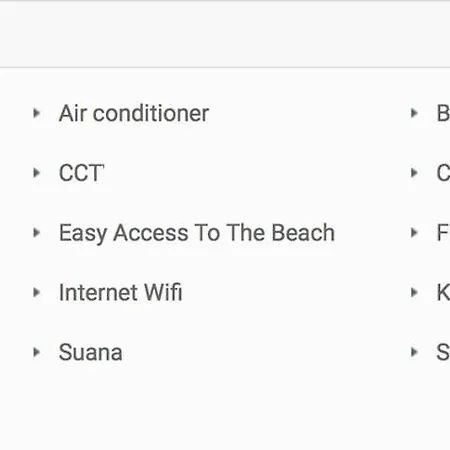The width and height of the screenshot is (450, 450).
Task: Expand the arrow next to the cut-off S item
Action: (x=414, y=352)
